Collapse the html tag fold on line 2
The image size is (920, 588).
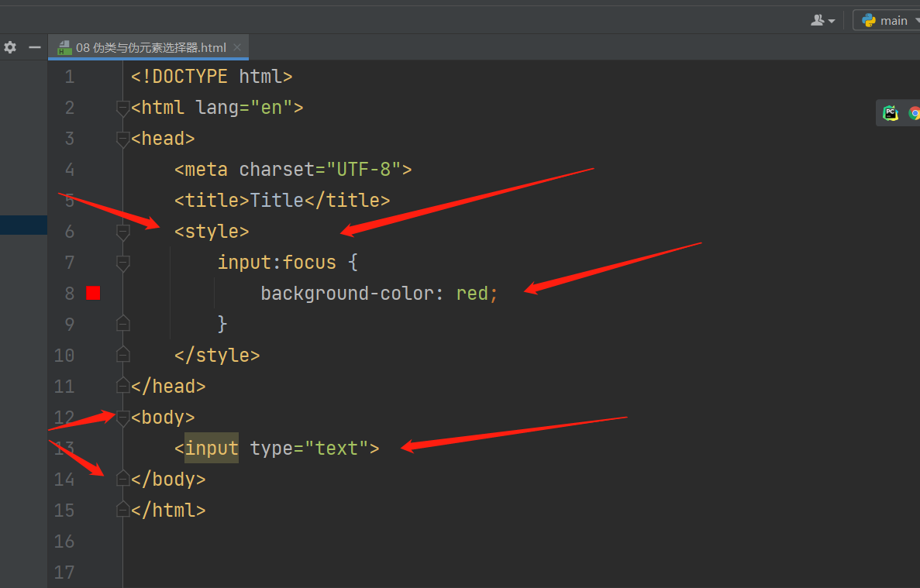[122, 108]
